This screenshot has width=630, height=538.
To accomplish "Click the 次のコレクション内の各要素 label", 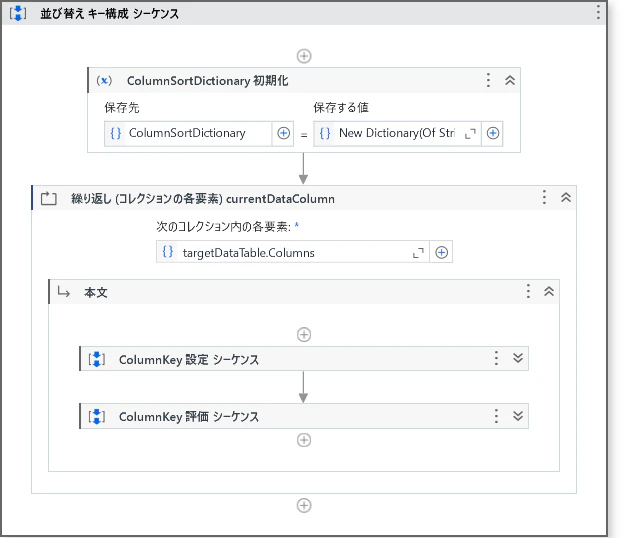I will tap(223, 227).
